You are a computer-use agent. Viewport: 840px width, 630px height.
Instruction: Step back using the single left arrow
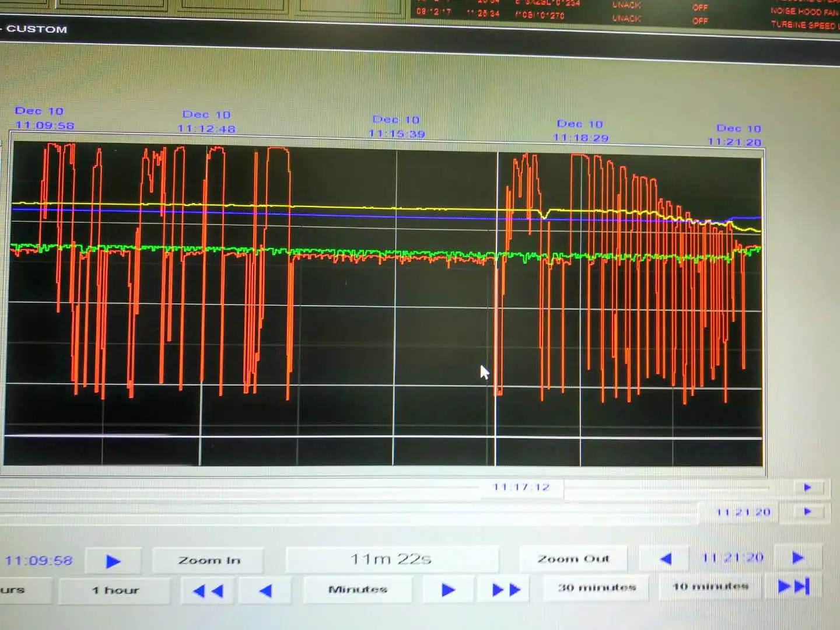point(265,591)
